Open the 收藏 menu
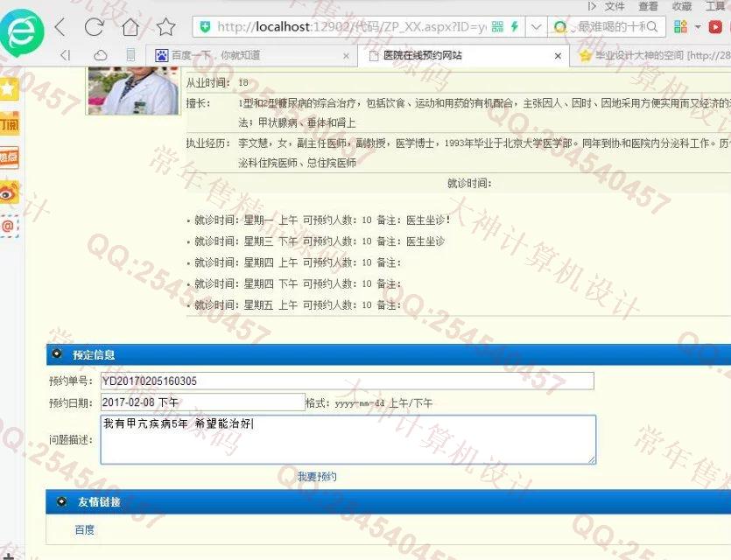This screenshot has width=731, height=560. pyautogui.click(x=682, y=6)
